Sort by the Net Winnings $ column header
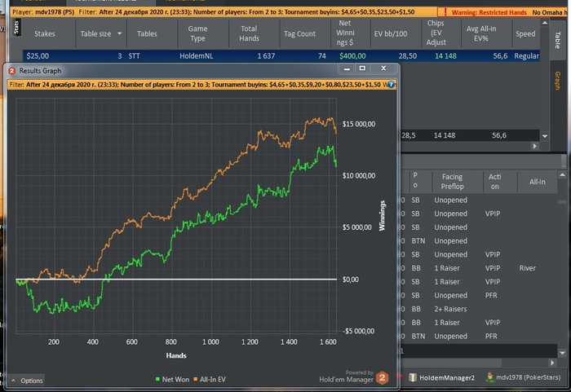571x392 pixels. point(345,33)
